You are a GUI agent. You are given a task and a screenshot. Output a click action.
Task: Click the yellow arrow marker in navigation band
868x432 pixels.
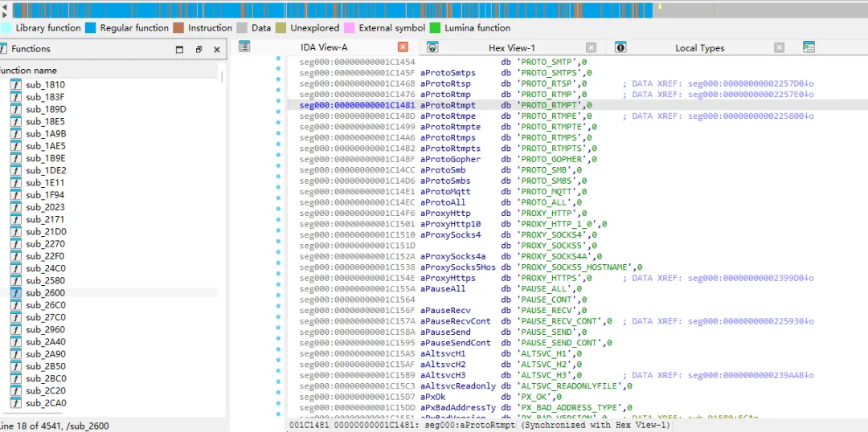660,6
